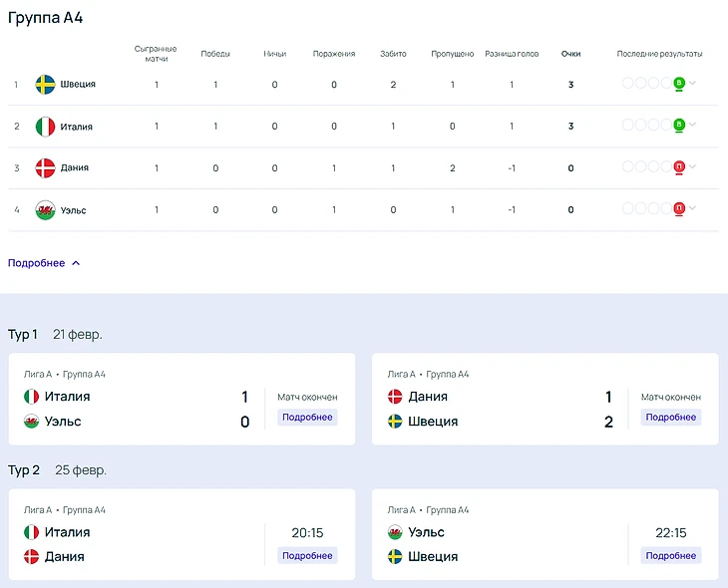Expand Italy's recent results chevron
The width and height of the screenshot is (728, 588).
[693, 126]
